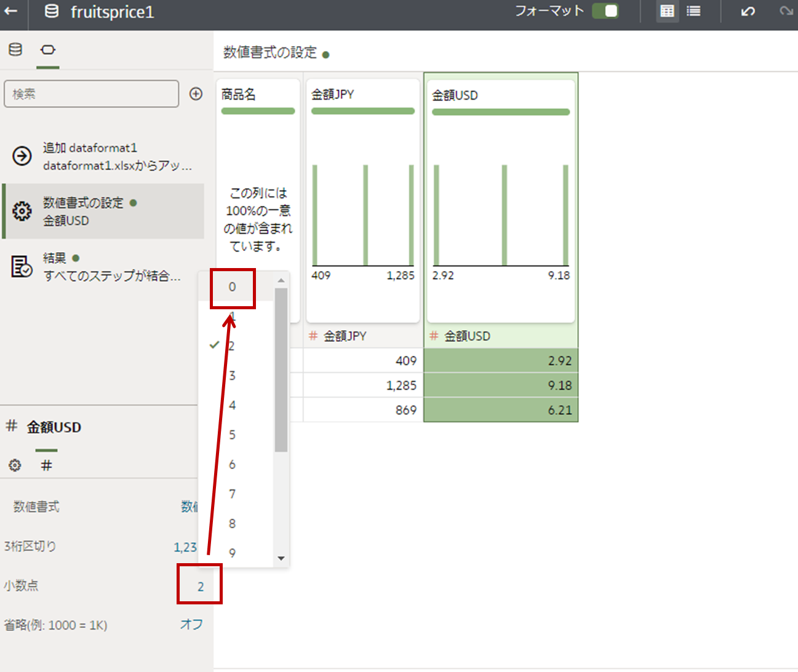Click the fruitsprice1 dataset database icon

52,11
